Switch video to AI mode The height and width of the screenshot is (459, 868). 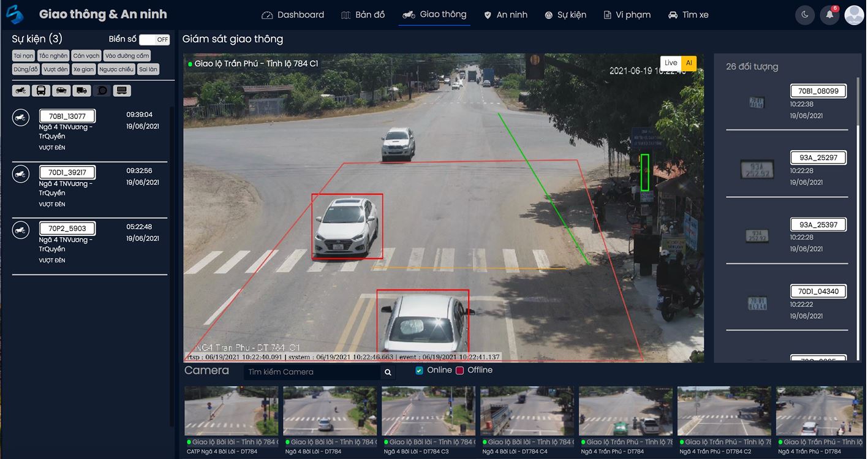coord(689,63)
